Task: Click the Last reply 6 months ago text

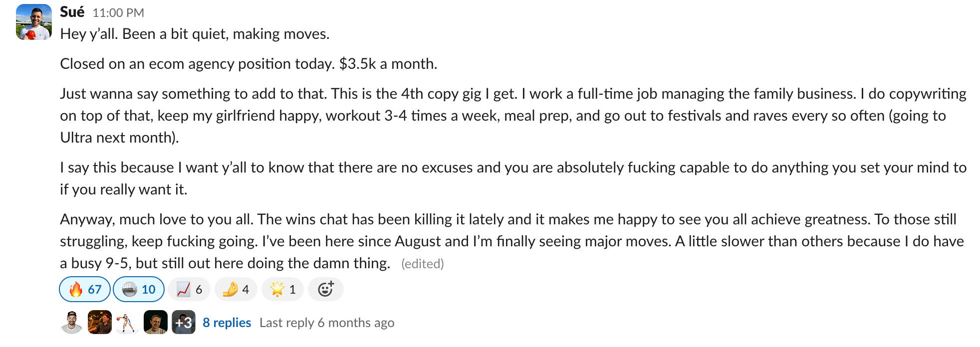Action: 326,323
